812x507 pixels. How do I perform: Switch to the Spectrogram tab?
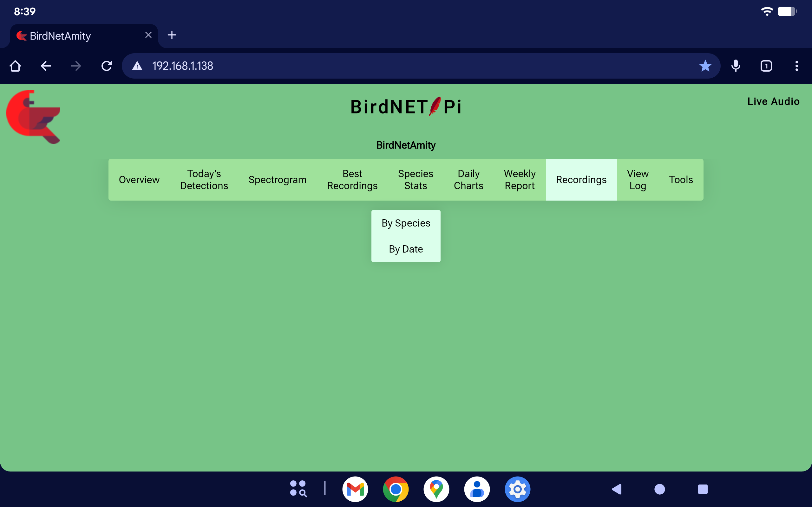pyautogui.click(x=278, y=180)
